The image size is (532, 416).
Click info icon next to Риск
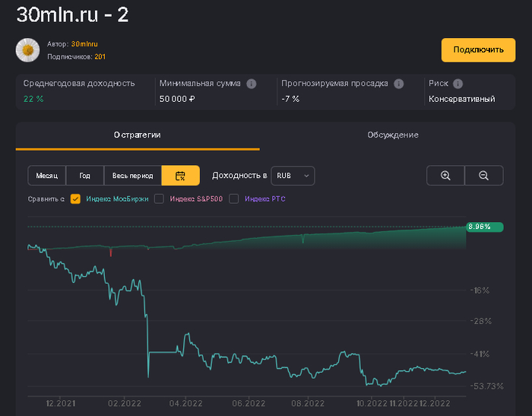pyautogui.click(x=458, y=84)
